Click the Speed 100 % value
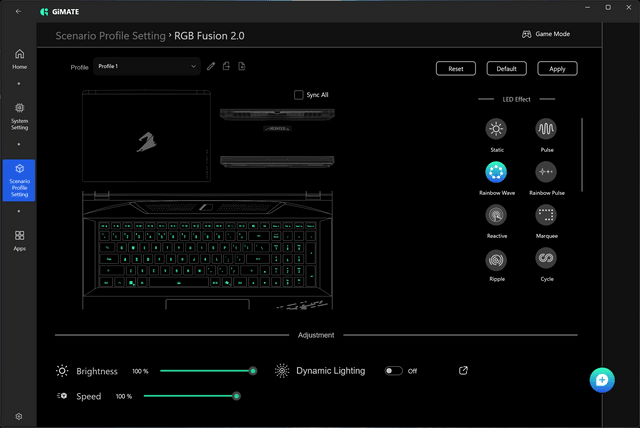Image resolution: width=640 pixels, height=428 pixels. [x=124, y=396]
